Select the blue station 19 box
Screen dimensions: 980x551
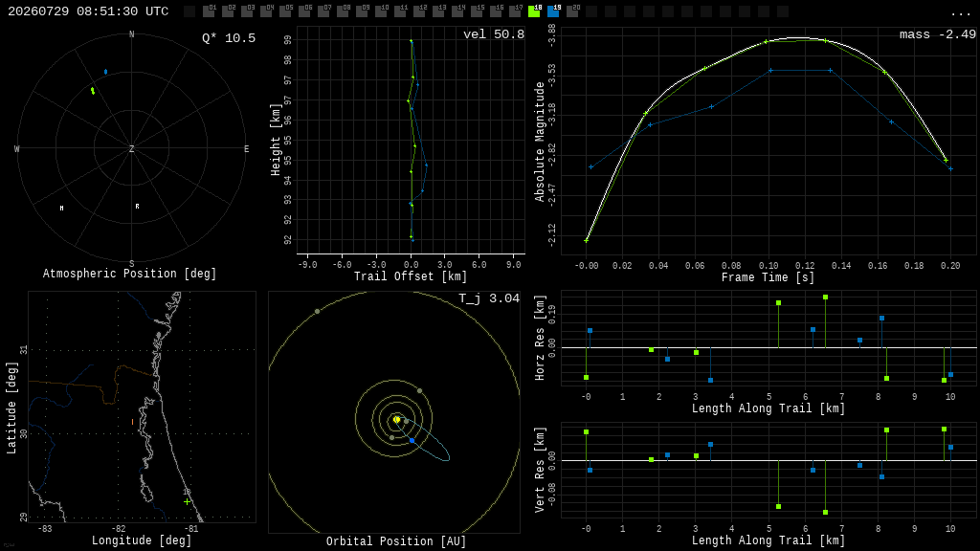[x=554, y=11]
